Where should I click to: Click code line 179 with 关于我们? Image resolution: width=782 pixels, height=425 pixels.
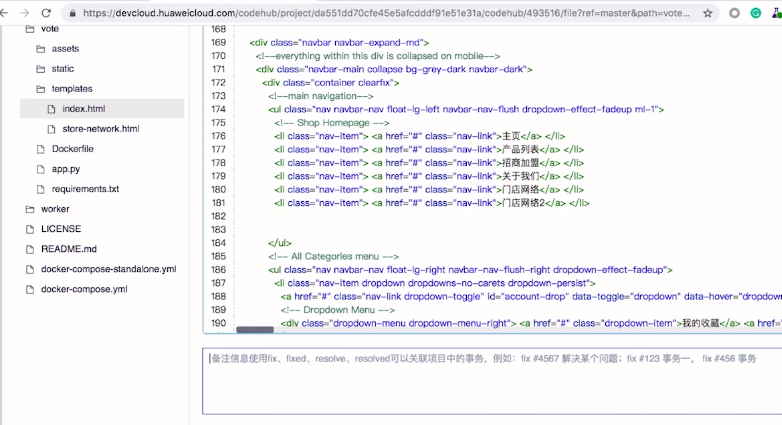[x=428, y=176]
